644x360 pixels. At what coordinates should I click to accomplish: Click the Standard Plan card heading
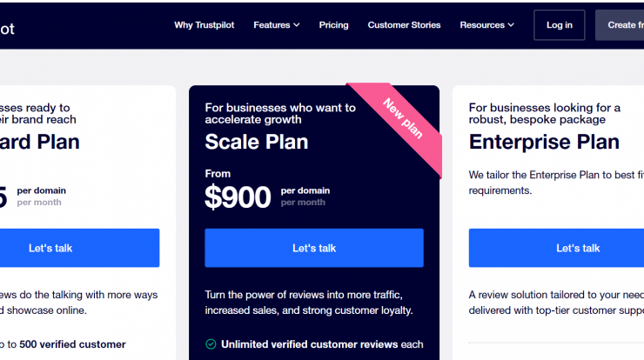(40, 142)
